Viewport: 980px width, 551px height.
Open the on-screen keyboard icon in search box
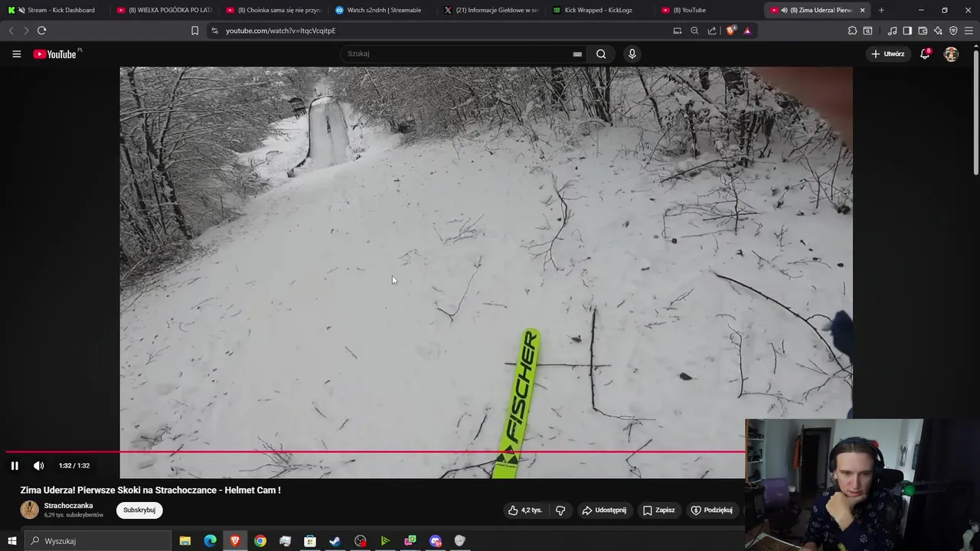pos(577,54)
